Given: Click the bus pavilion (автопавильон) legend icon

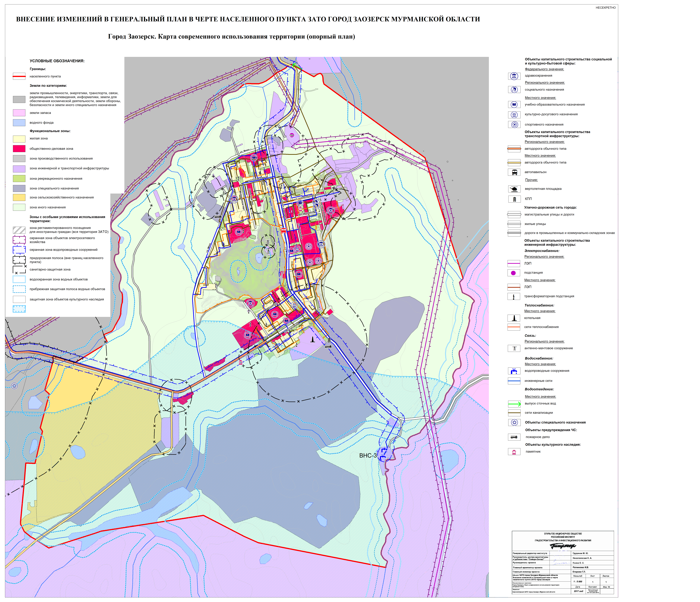Looking at the screenshot, I should click(514, 172).
